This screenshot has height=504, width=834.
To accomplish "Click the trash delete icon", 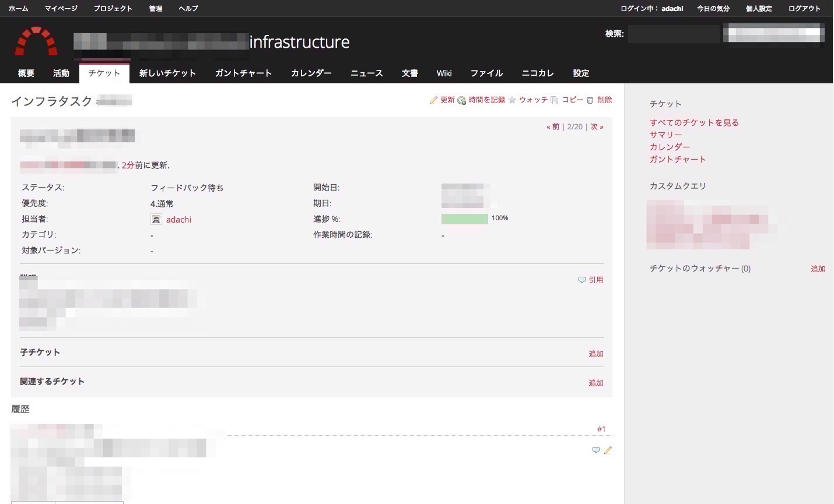I will [590, 100].
